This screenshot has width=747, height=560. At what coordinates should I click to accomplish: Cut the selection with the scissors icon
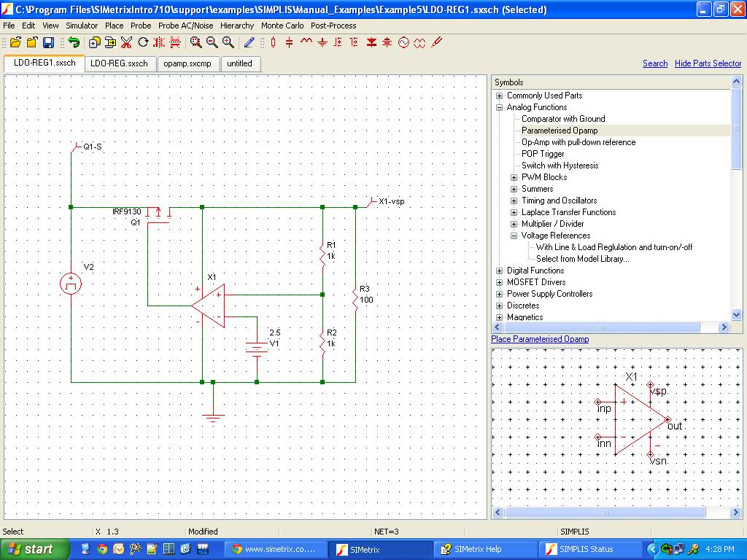click(126, 43)
